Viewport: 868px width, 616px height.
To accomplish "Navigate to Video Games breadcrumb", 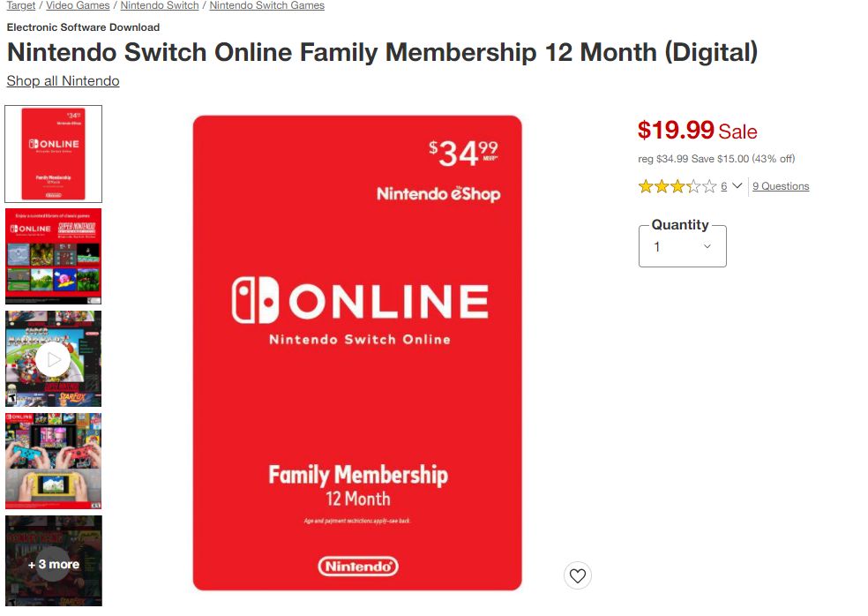I will tap(78, 5).
